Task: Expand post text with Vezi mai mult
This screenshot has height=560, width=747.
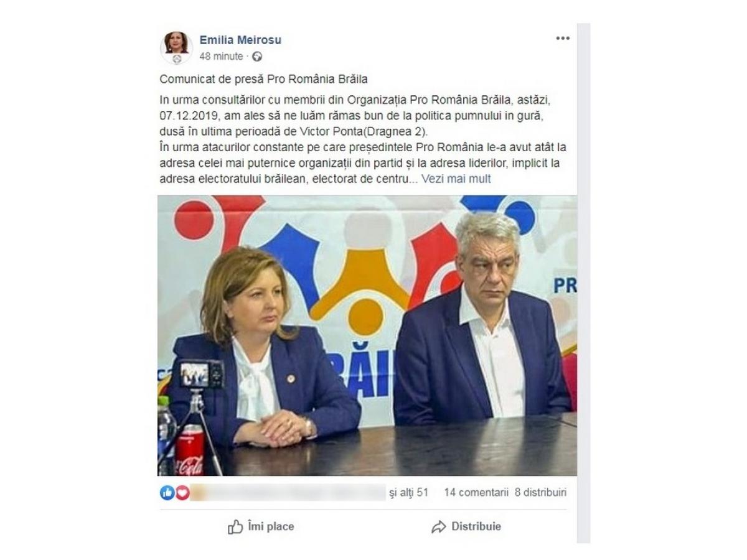Action: [456, 179]
